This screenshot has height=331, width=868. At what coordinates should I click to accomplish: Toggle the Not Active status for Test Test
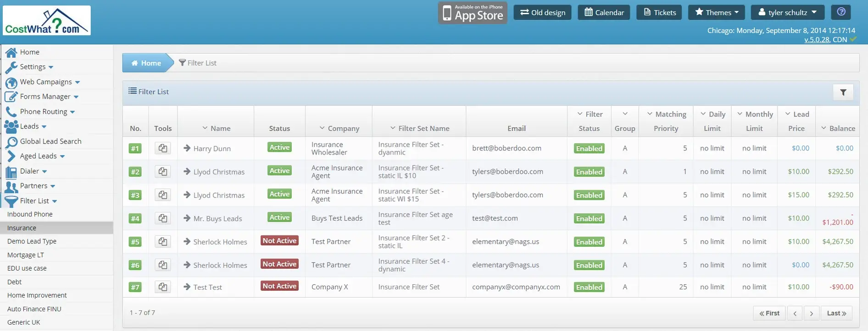click(279, 286)
